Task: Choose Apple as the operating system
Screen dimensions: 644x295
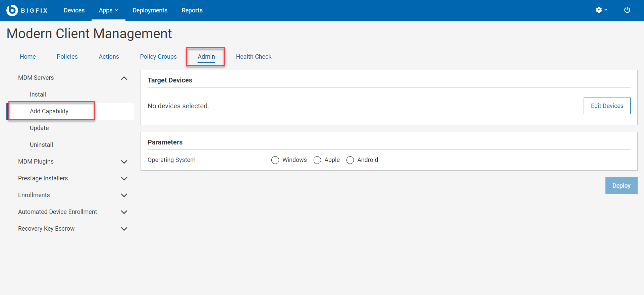Action: pyautogui.click(x=317, y=160)
